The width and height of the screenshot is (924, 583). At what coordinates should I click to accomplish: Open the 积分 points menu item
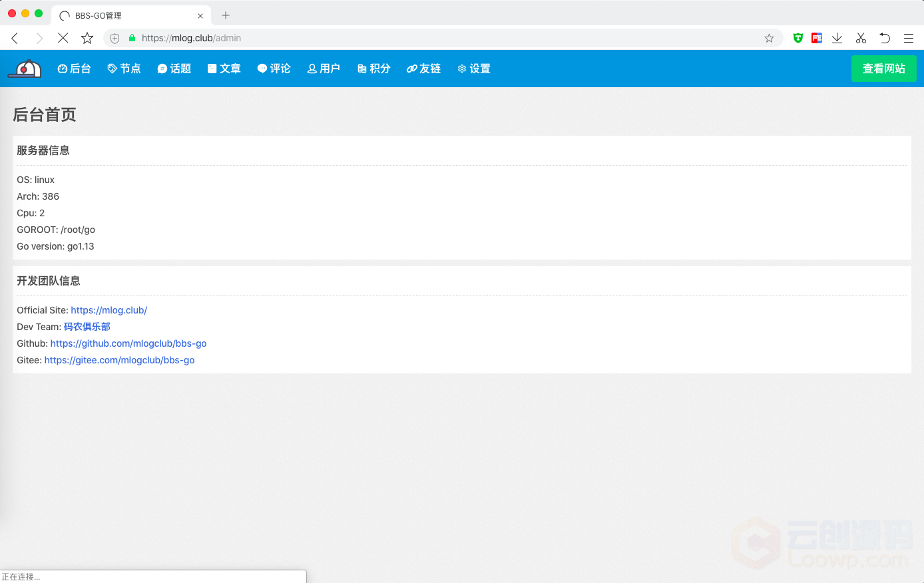[374, 69]
